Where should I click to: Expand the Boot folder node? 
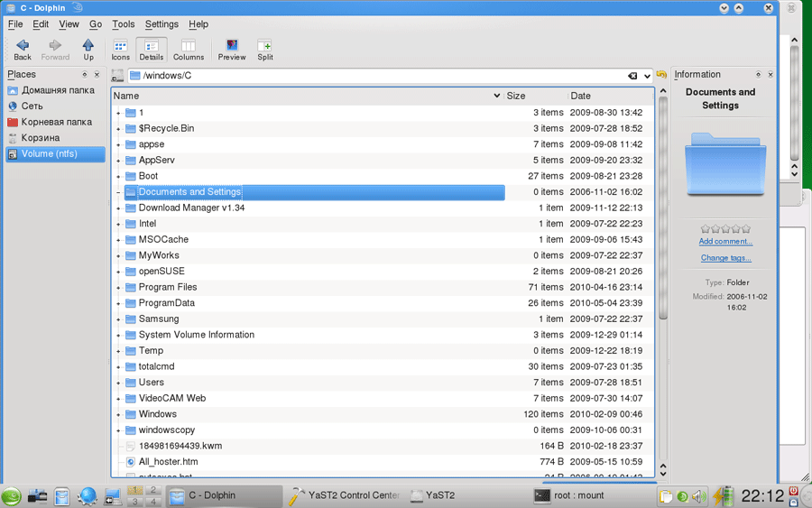(118, 177)
